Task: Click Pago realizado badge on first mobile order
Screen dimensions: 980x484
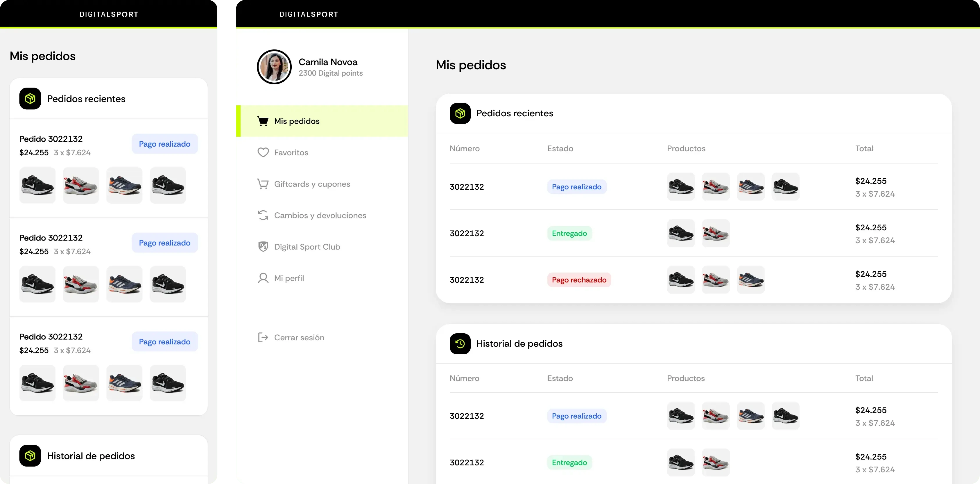Action: 164,144
